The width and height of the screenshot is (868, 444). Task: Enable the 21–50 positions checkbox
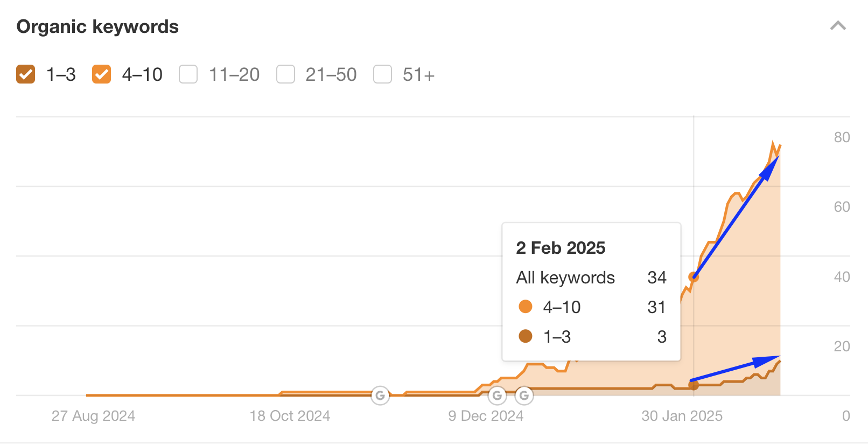pyautogui.click(x=285, y=74)
